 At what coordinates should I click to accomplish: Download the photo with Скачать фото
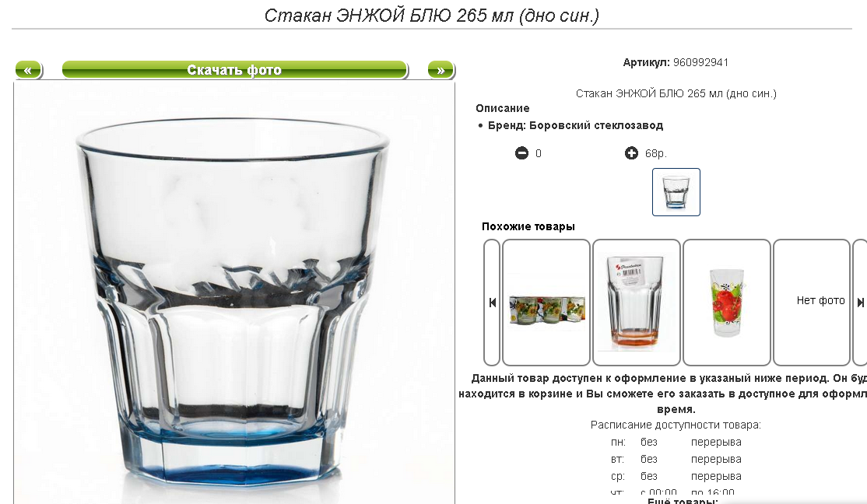(x=235, y=70)
